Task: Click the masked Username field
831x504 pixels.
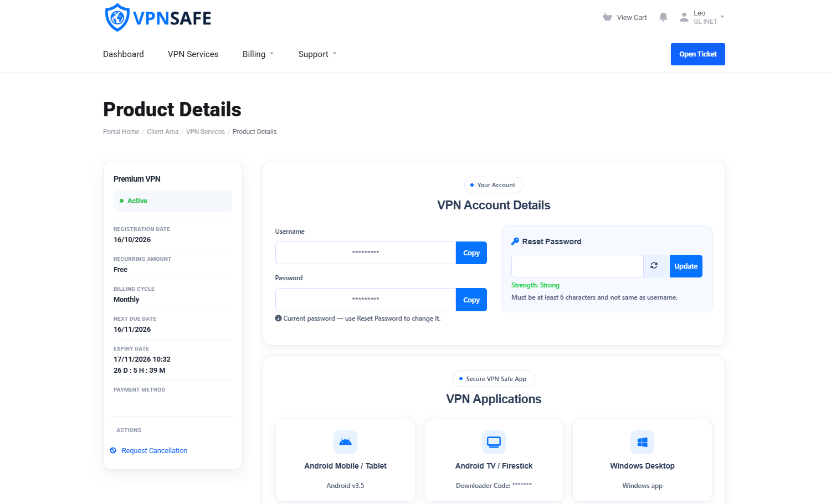Action: tap(366, 253)
